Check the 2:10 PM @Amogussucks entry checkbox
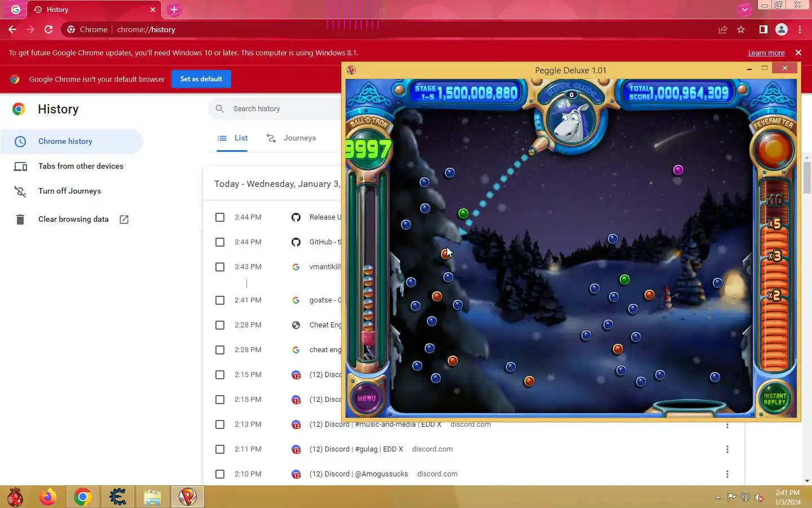 (220, 474)
